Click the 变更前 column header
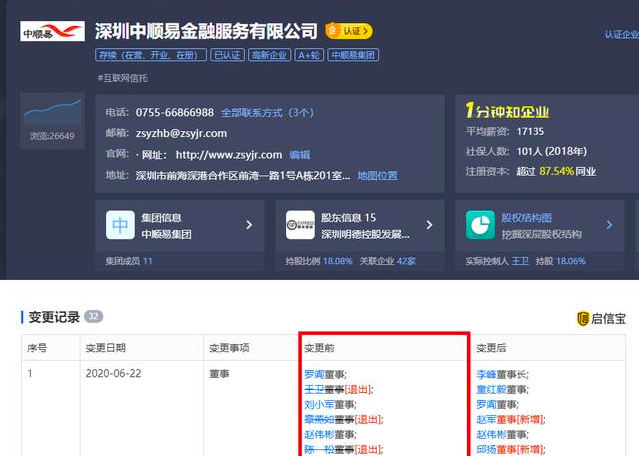The height and width of the screenshot is (456, 639). [319, 348]
